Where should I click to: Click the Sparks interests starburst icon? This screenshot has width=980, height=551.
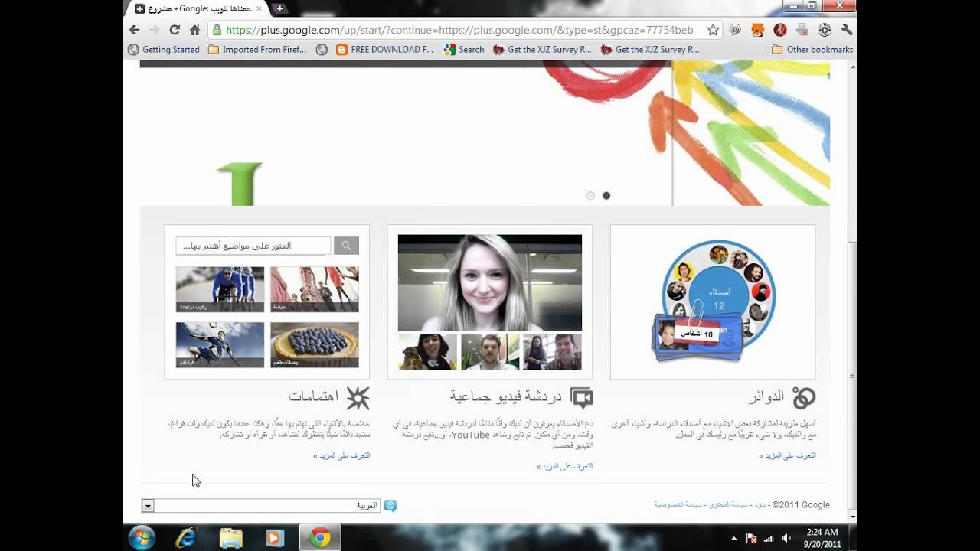[x=358, y=397]
